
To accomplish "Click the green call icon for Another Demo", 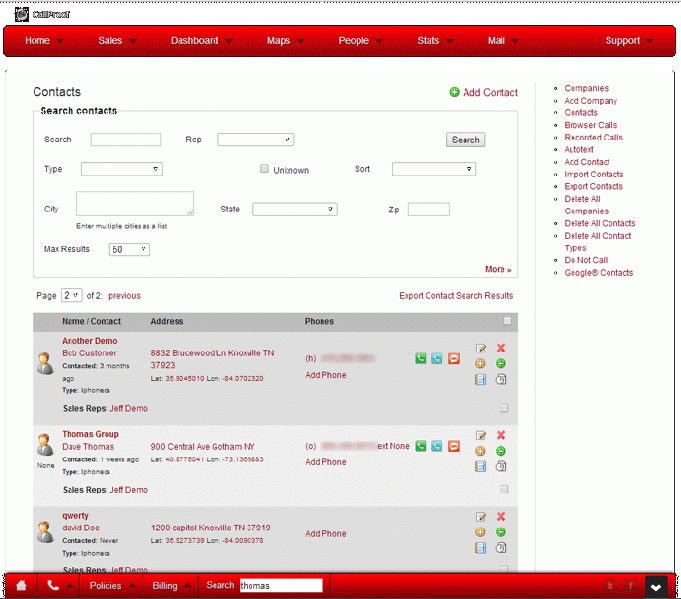I will click(x=420, y=358).
